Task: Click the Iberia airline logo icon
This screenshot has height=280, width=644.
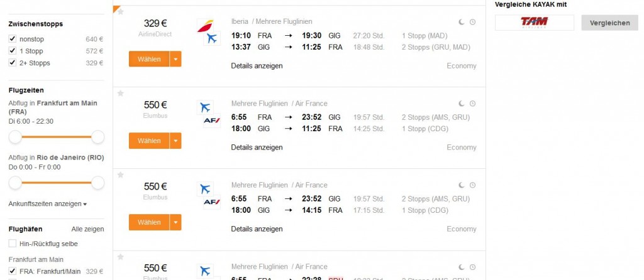Action: click(x=204, y=26)
